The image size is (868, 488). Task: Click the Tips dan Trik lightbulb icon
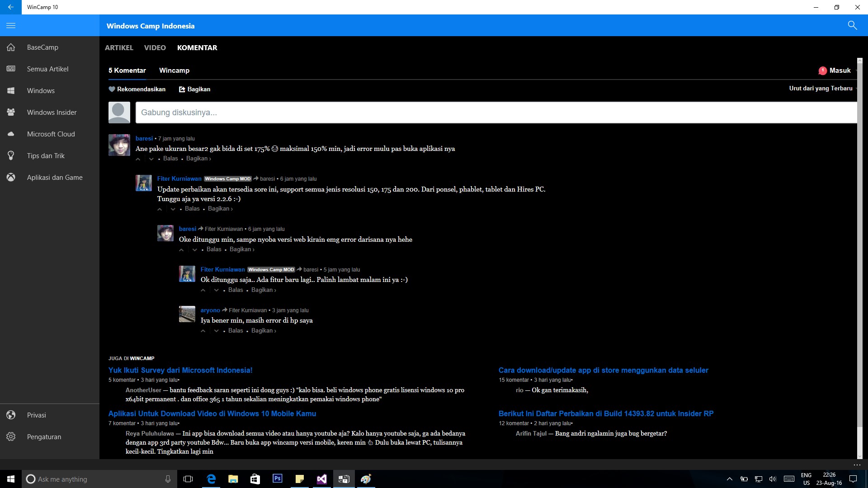tap(11, 156)
